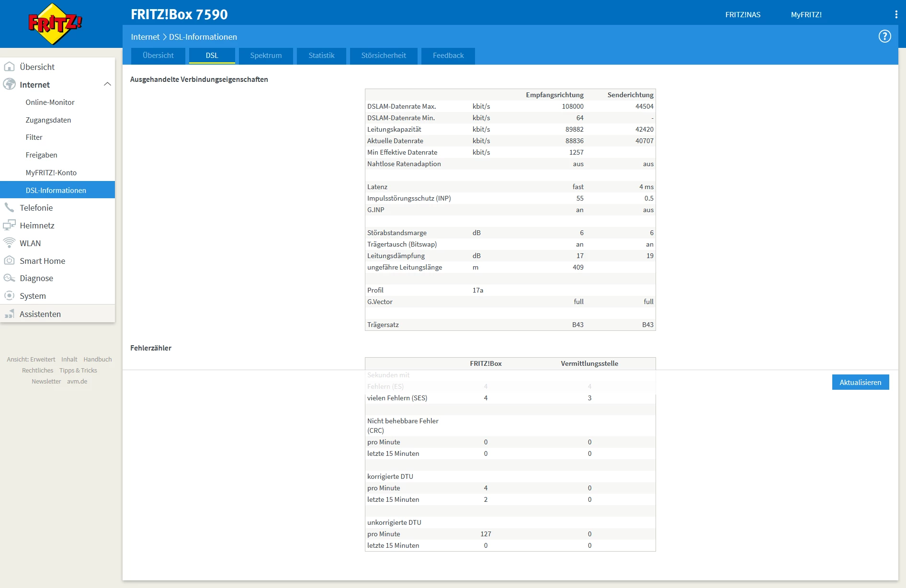Click the unkorrigierte DTU value 127
906x588 pixels.
(486, 534)
